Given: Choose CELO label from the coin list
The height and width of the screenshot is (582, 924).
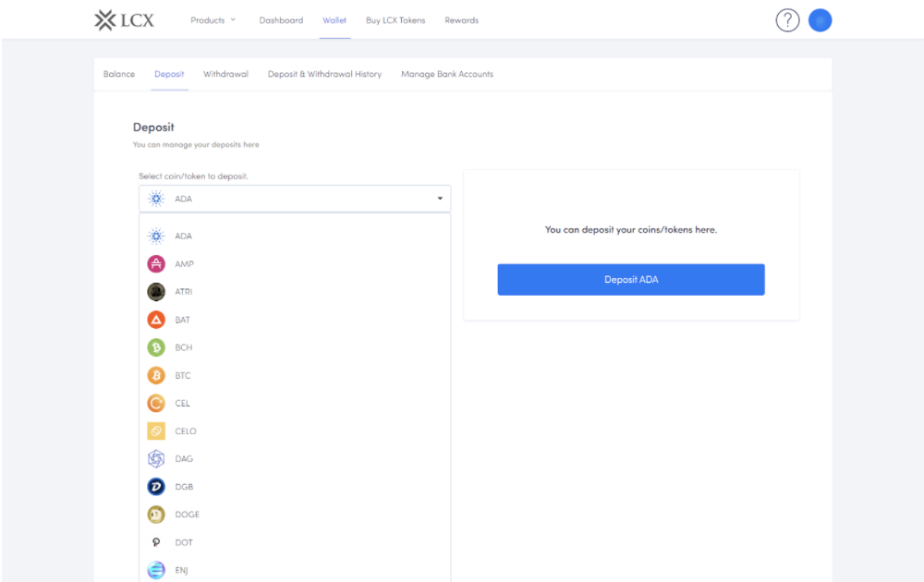Looking at the screenshot, I should click(186, 431).
